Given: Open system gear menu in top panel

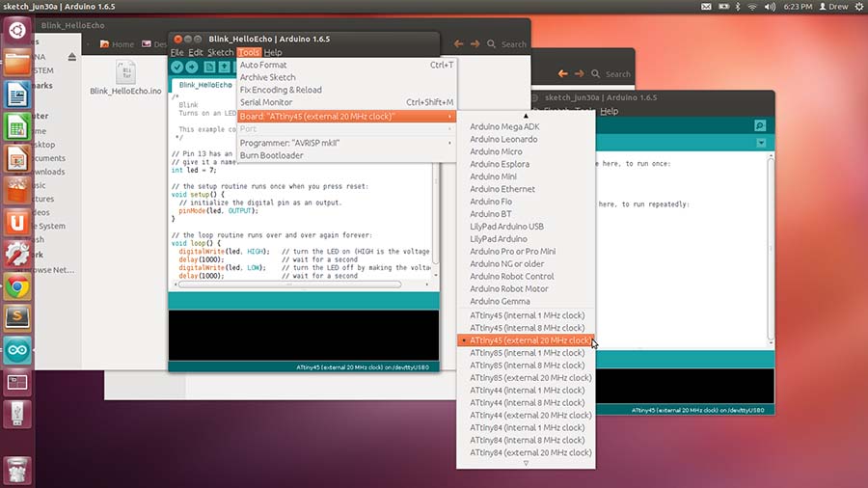Looking at the screenshot, I should pos(859,7).
